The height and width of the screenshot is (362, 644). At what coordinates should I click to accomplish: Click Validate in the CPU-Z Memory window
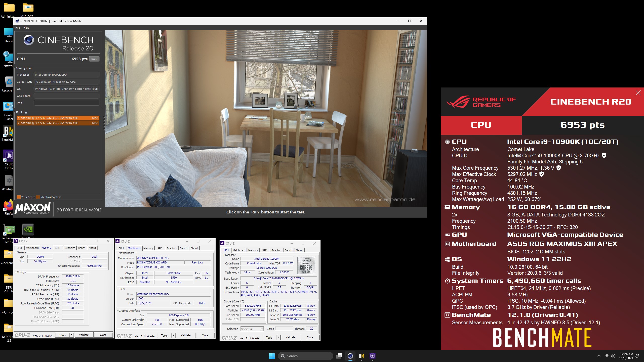point(84,335)
